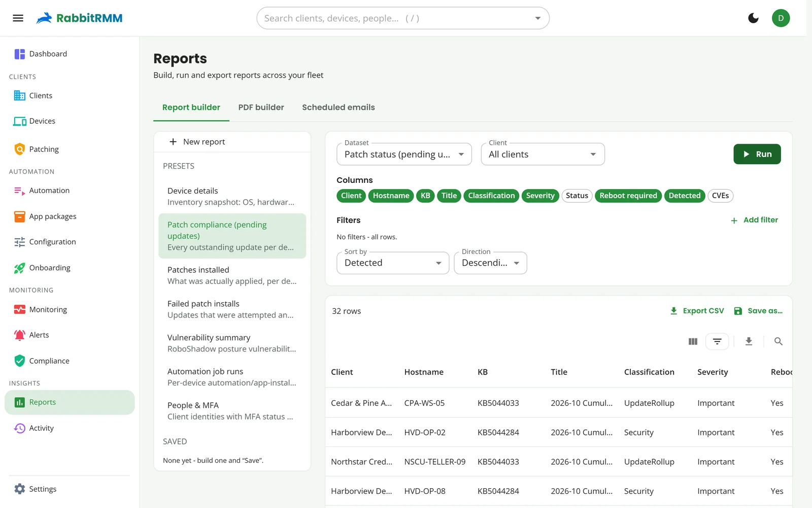
Task: Open Monitoring page
Action: coord(70,309)
